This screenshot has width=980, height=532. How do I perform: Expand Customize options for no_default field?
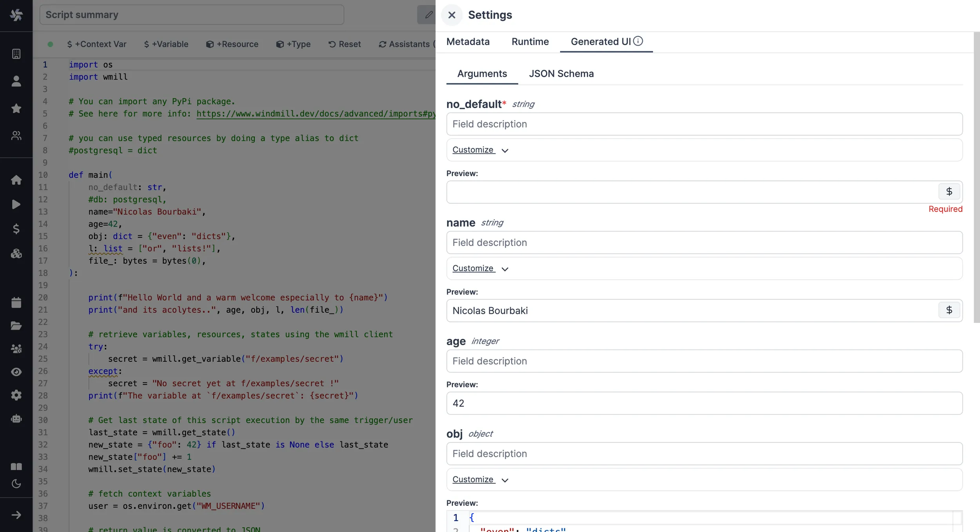click(480, 150)
